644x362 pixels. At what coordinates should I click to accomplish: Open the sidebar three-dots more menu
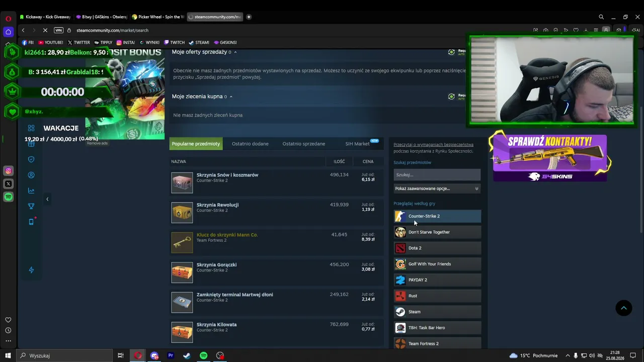tap(8, 341)
